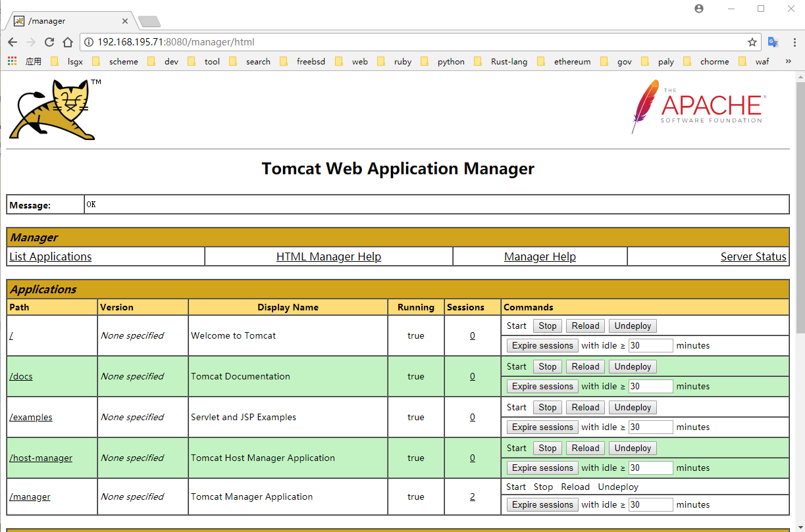Open the Chrome profile avatar icon
The height and width of the screenshot is (532, 805).
tap(699, 9)
